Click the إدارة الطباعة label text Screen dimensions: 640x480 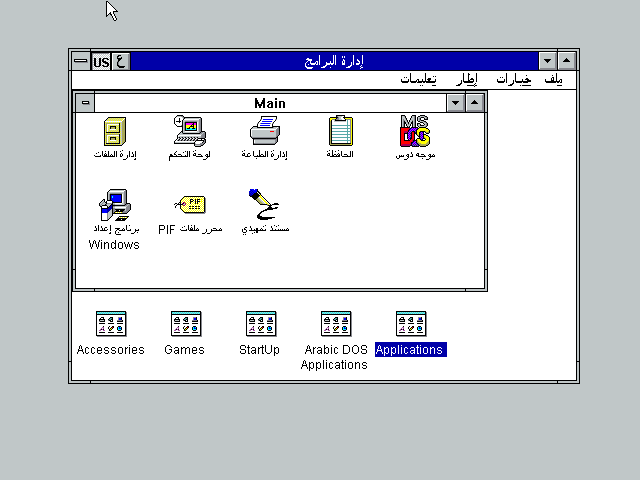point(264,154)
